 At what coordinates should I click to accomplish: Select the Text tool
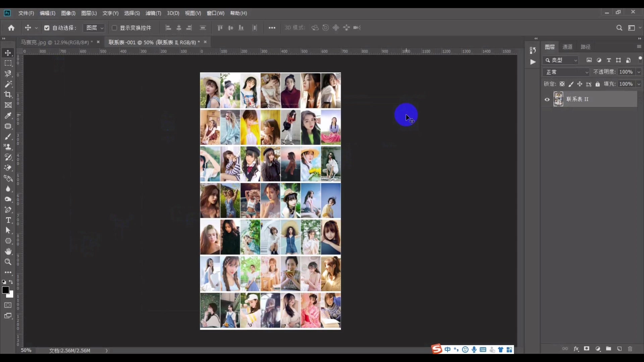8,220
